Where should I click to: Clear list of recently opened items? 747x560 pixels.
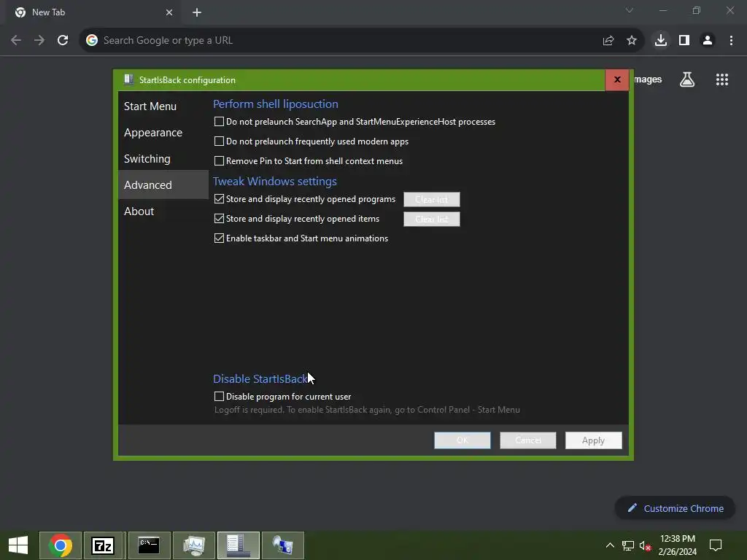coord(432,219)
